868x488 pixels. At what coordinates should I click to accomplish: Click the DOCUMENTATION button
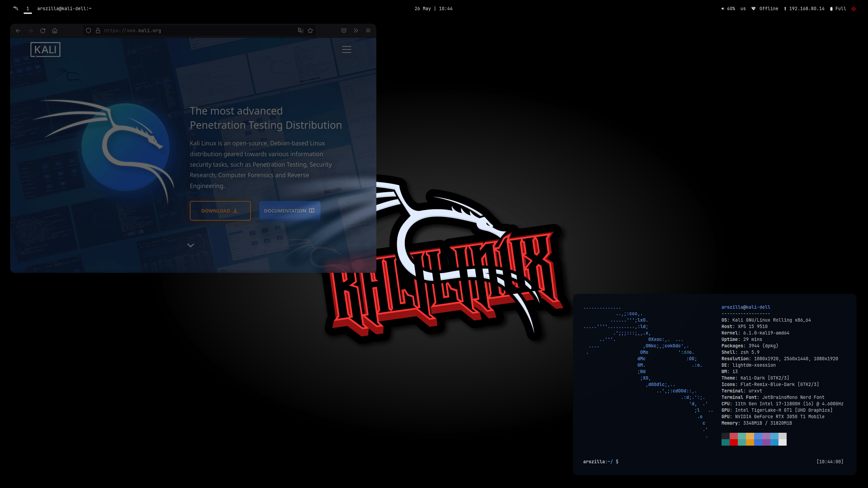coord(290,210)
